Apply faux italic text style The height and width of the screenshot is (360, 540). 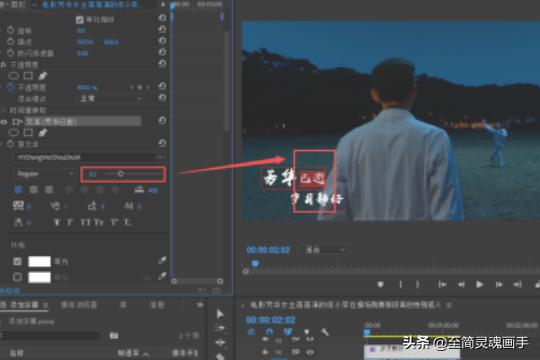pyautogui.click(x=70, y=222)
